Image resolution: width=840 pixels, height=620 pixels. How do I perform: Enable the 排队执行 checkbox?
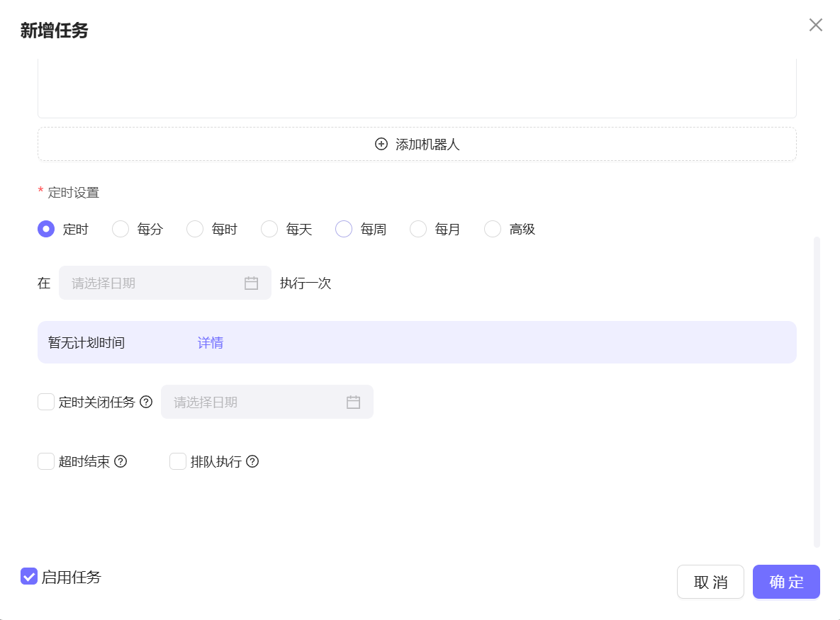177,461
